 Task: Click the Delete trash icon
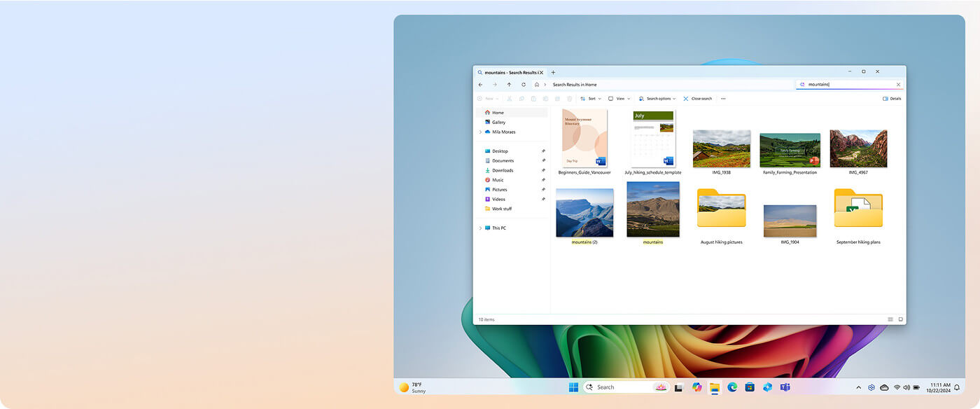(569, 99)
